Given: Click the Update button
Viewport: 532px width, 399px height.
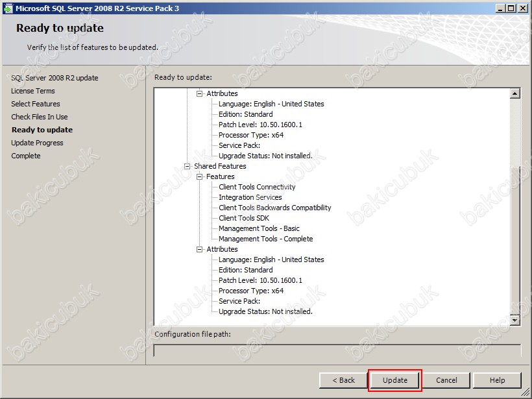Looking at the screenshot, I should pyautogui.click(x=395, y=380).
